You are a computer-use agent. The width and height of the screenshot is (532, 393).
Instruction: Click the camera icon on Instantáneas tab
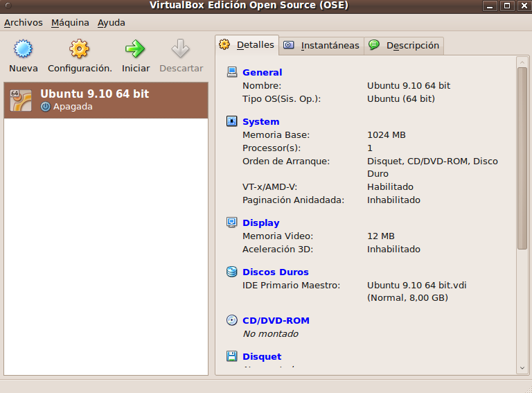tap(288, 45)
